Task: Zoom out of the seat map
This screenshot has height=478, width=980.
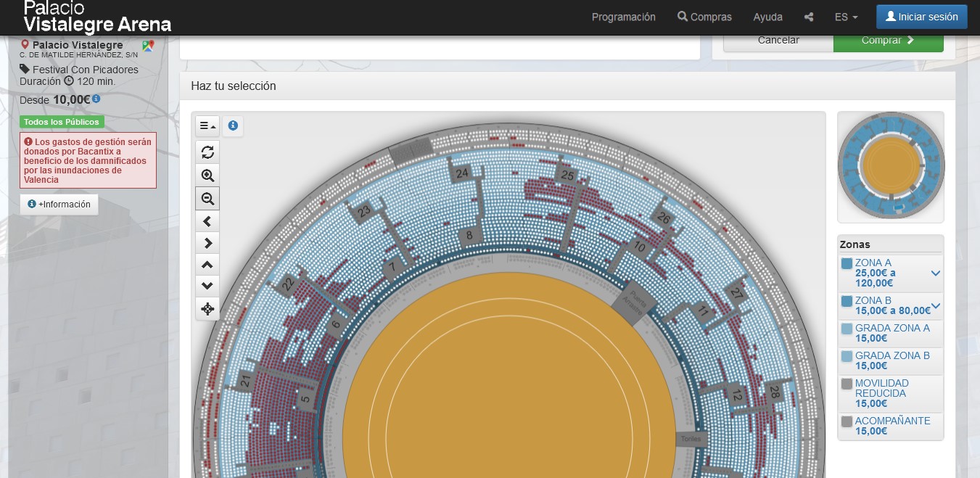Action: coord(207,198)
